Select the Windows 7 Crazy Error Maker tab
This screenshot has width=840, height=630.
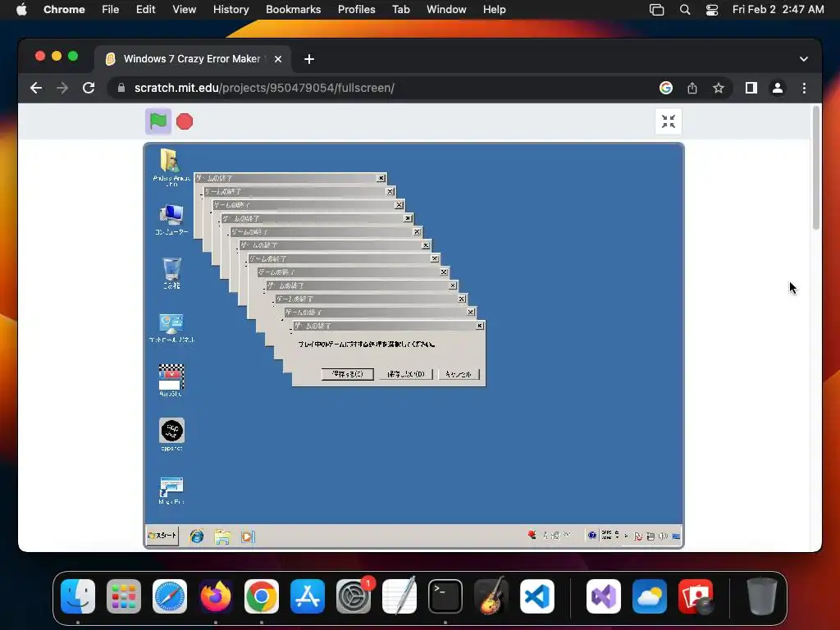click(x=192, y=59)
